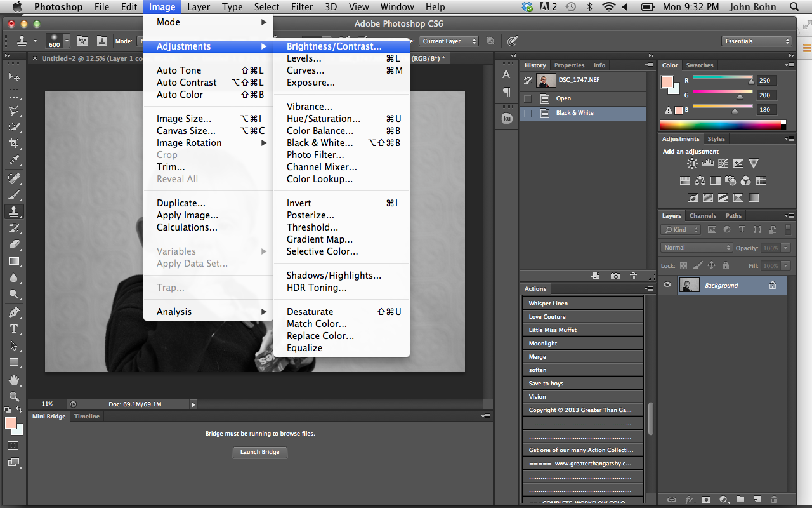Select the Path Selection tool
Image resolution: width=812 pixels, height=508 pixels.
[14, 345]
